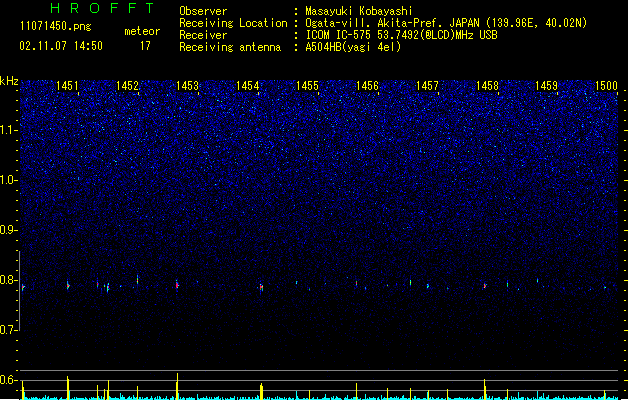The width and height of the screenshot is (629, 400).
Task: Click the Observer field label
Action: click(x=203, y=11)
